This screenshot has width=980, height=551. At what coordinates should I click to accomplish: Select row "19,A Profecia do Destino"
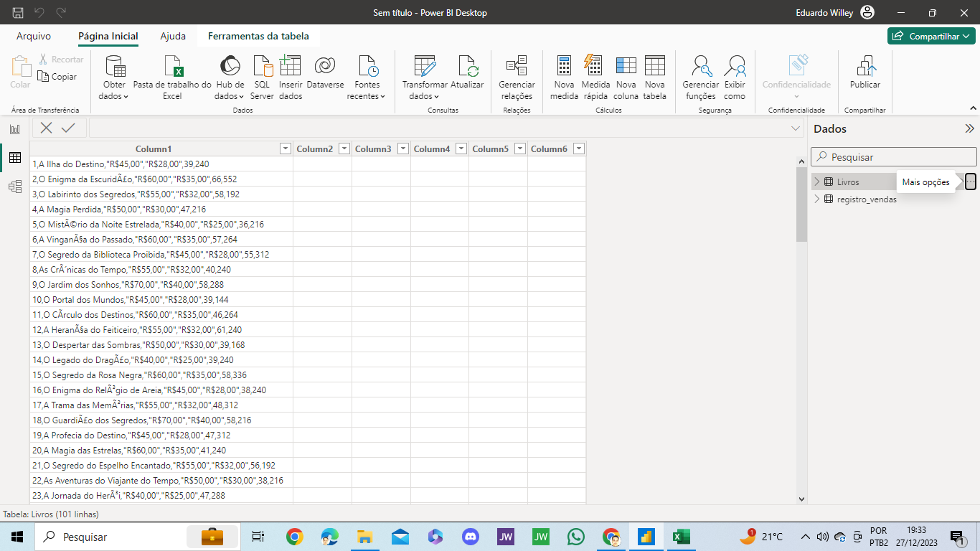pos(161,435)
